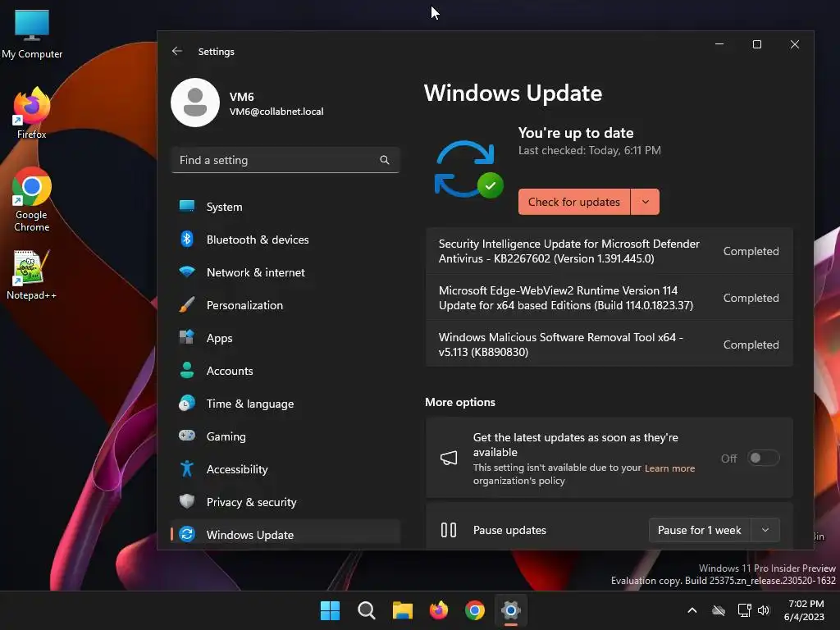
Task: Click Check for updates button
Action: click(x=573, y=202)
